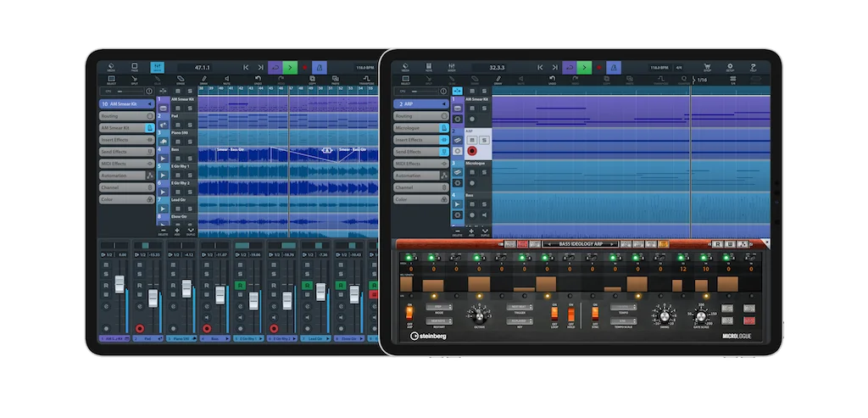This screenshot has height=418, width=868.
Task: Start playback on left iPad
Action: tap(290, 68)
